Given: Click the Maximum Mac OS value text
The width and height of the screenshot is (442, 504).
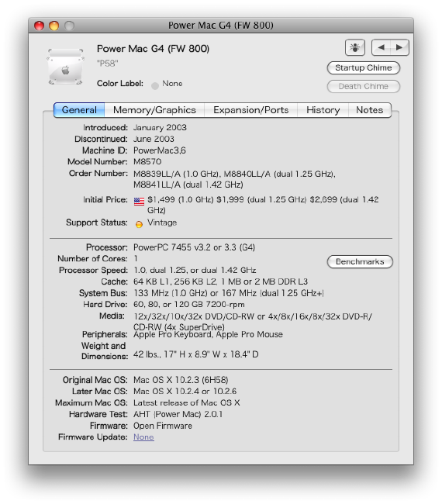Looking at the screenshot, I should point(186,402).
